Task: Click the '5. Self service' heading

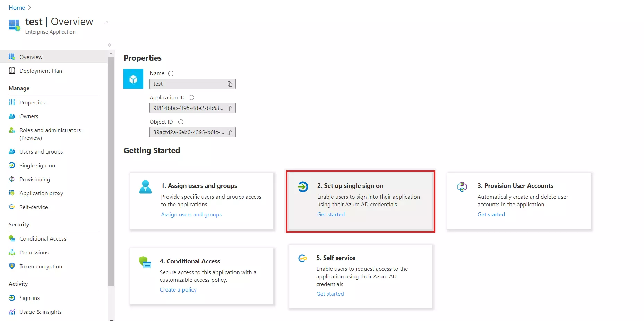Action: tap(336, 258)
